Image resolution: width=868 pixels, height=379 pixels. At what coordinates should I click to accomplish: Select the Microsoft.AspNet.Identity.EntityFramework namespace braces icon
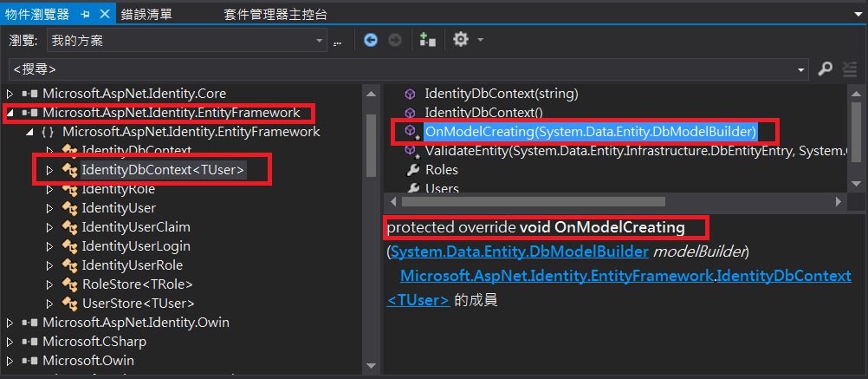coord(48,132)
